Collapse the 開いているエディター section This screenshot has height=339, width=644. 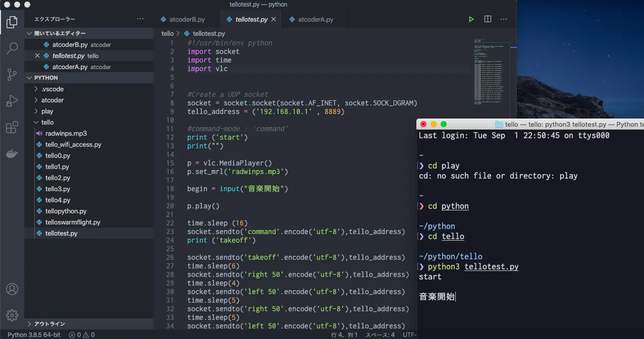[x=60, y=33]
